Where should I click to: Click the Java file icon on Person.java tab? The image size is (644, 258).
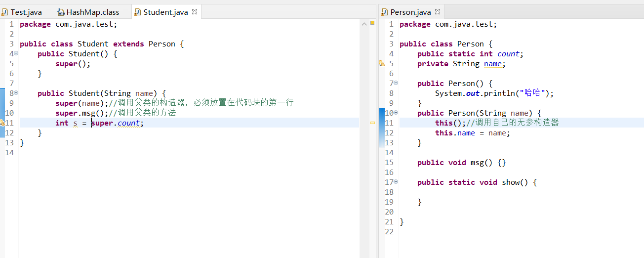[x=385, y=12]
